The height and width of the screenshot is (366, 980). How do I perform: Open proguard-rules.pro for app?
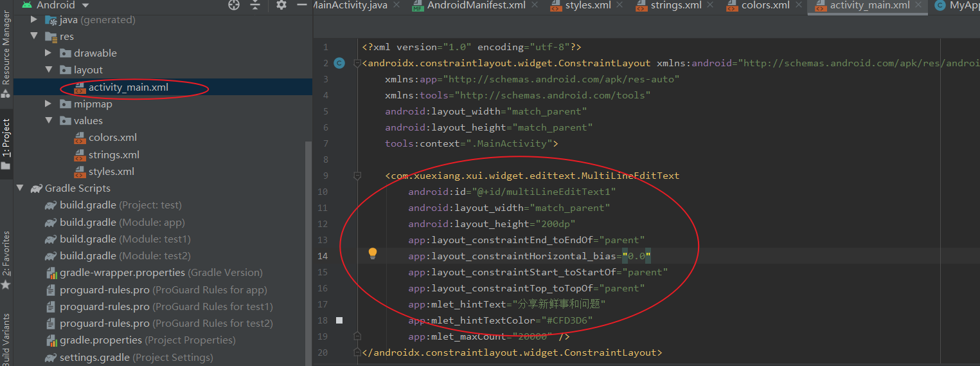pos(163,290)
